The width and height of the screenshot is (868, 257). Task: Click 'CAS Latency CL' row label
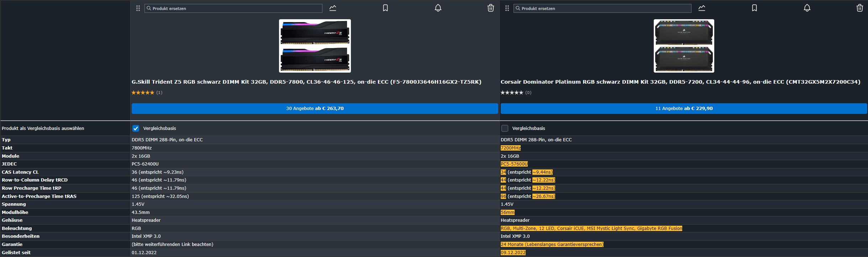(20, 172)
